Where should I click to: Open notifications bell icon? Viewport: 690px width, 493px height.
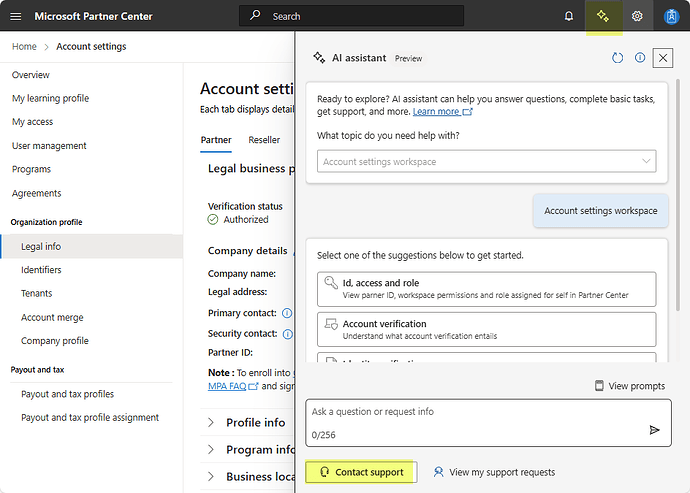tap(569, 16)
